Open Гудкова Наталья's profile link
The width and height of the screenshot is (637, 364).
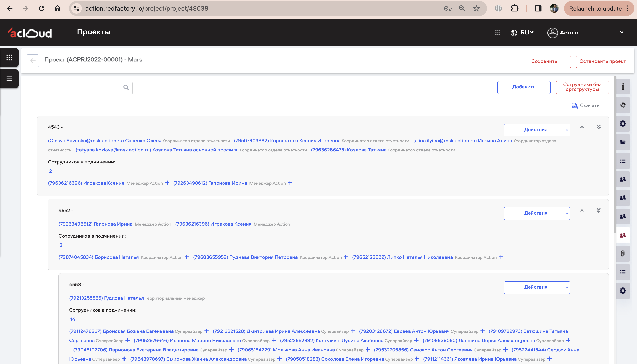tap(106, 298)
